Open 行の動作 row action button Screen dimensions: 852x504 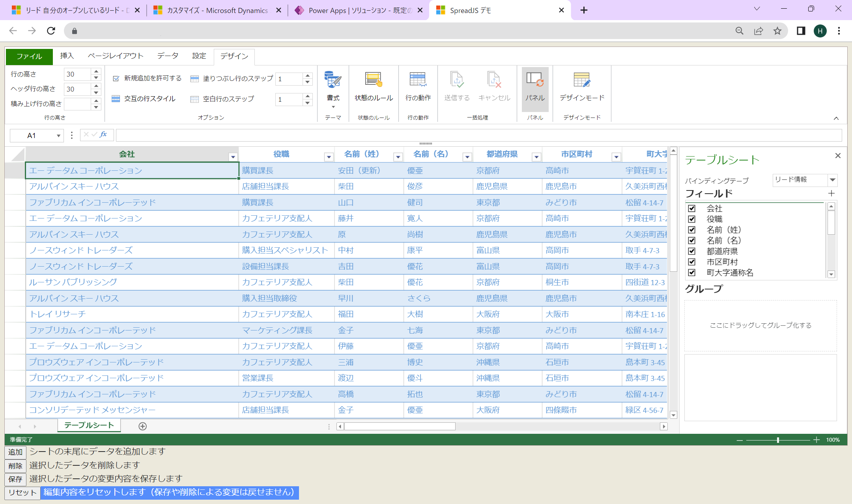tap(418, 87)
